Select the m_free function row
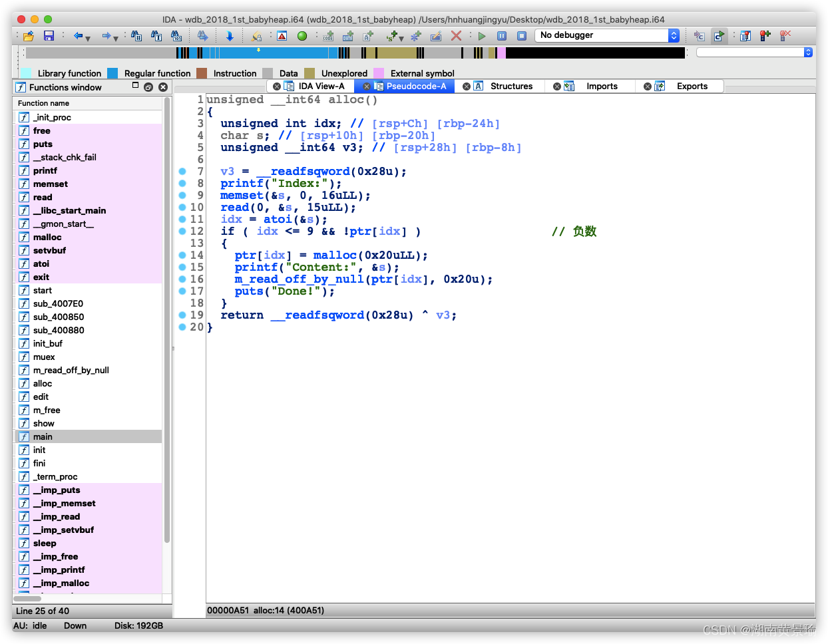Screen dimensions: 828x644 (89, 410)
